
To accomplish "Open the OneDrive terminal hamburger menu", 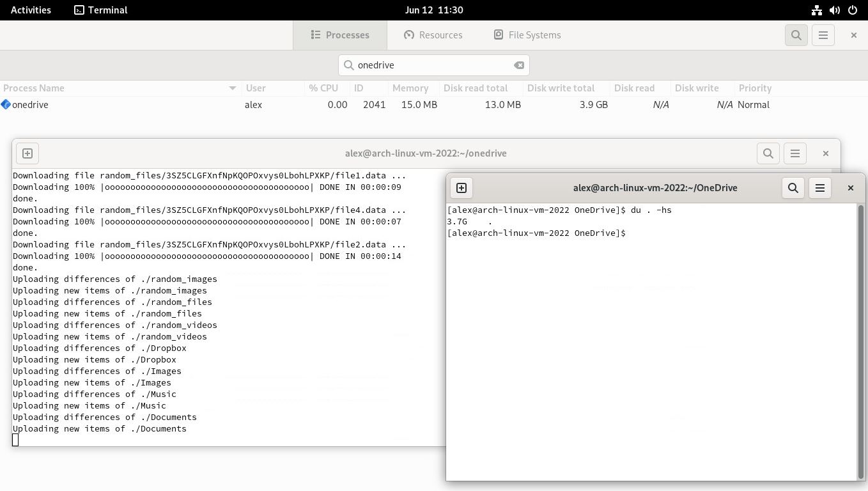I will click(820, 188).
